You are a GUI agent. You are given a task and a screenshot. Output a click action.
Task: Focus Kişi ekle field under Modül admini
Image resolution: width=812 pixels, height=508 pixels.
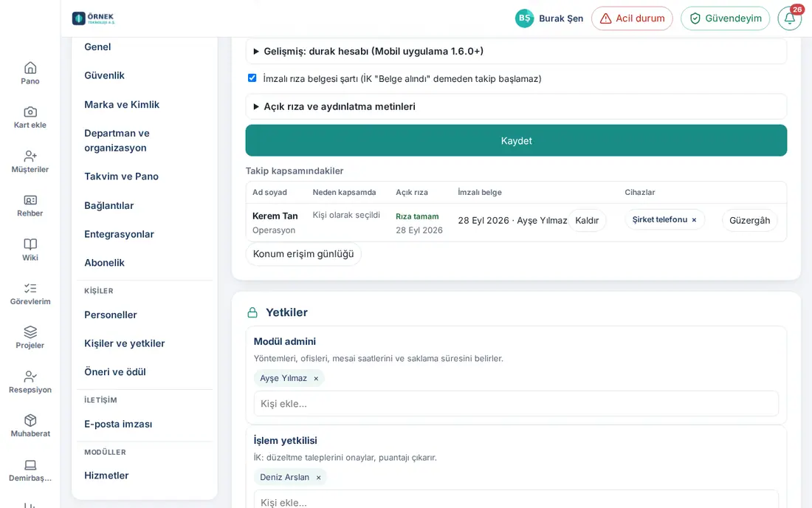516,403
